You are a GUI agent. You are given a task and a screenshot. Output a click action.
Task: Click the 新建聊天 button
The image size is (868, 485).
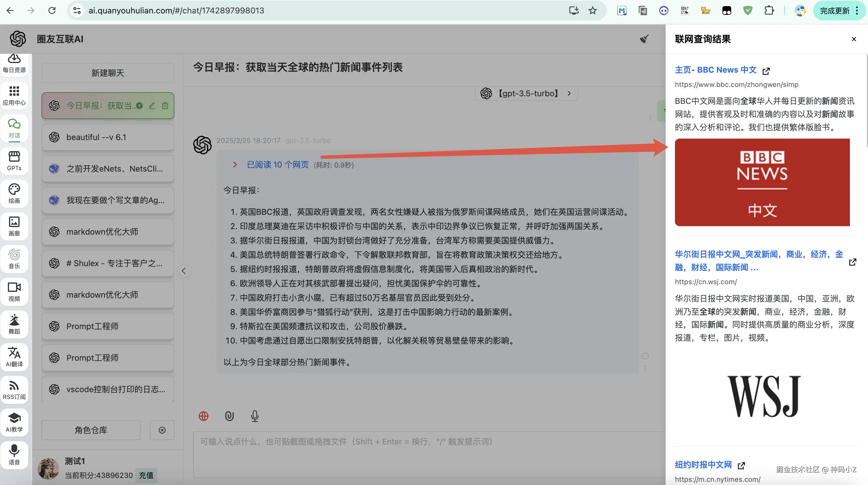tap(108, 73)
